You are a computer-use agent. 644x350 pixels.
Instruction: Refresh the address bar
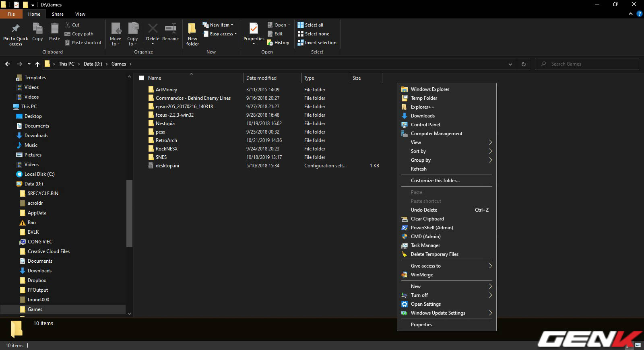[524, 64]
